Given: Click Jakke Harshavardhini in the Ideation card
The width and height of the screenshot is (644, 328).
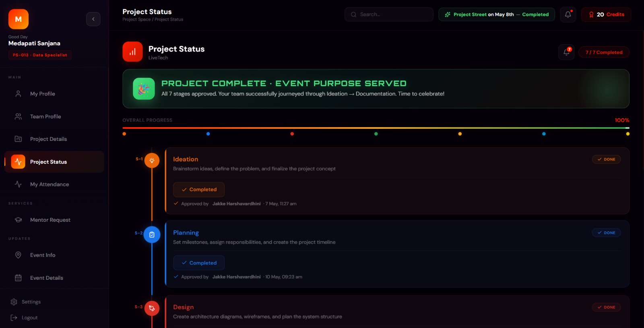Looking at the screenshot, I should (x=237, y=204).
